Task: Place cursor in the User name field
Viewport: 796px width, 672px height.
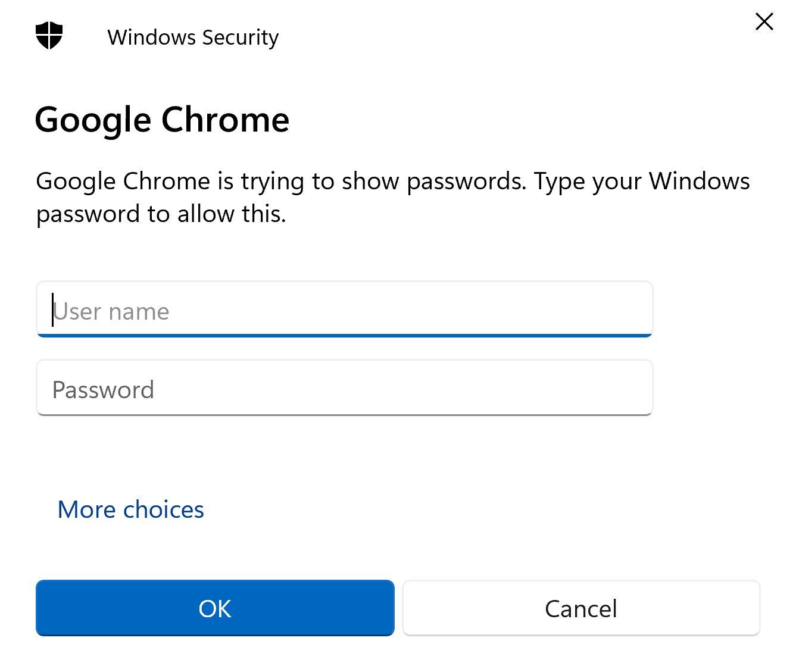Action: pos(344,310)
